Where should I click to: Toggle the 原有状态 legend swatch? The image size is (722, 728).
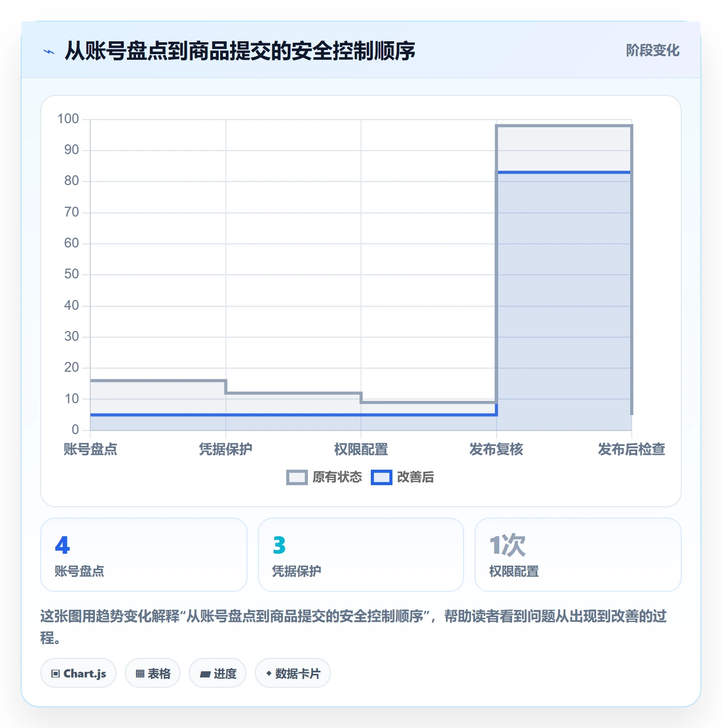[x=297, y=477]
